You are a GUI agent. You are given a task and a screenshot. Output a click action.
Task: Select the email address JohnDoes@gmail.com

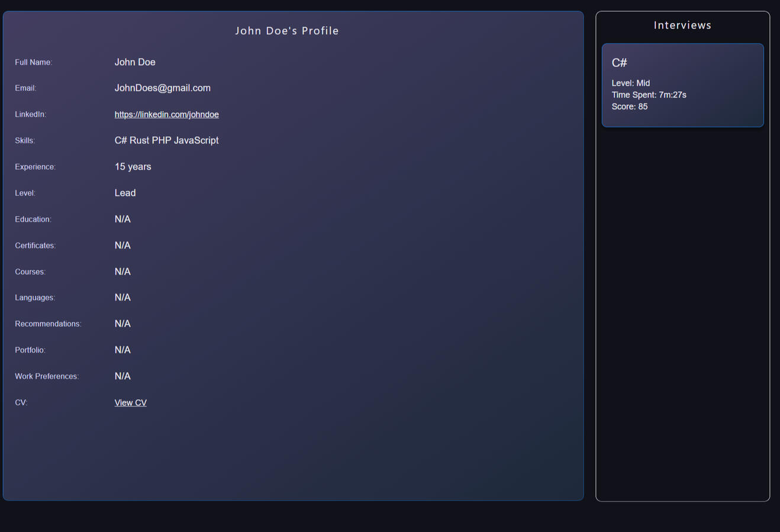[162, 88]
